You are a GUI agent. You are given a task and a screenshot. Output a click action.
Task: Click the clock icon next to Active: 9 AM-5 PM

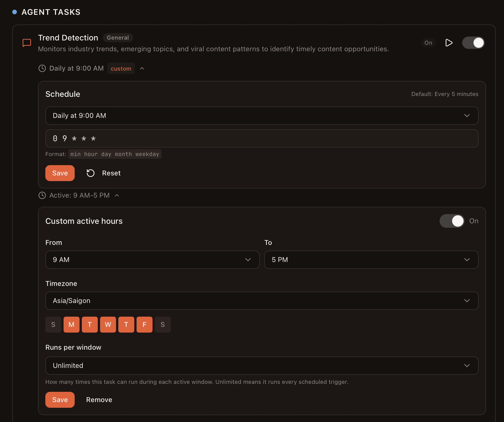(x=42, y=195)
